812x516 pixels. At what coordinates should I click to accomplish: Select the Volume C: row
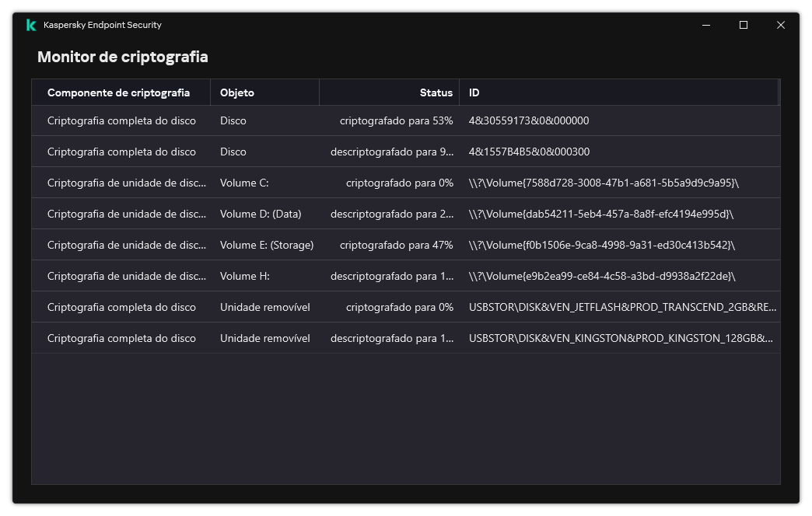311,183
